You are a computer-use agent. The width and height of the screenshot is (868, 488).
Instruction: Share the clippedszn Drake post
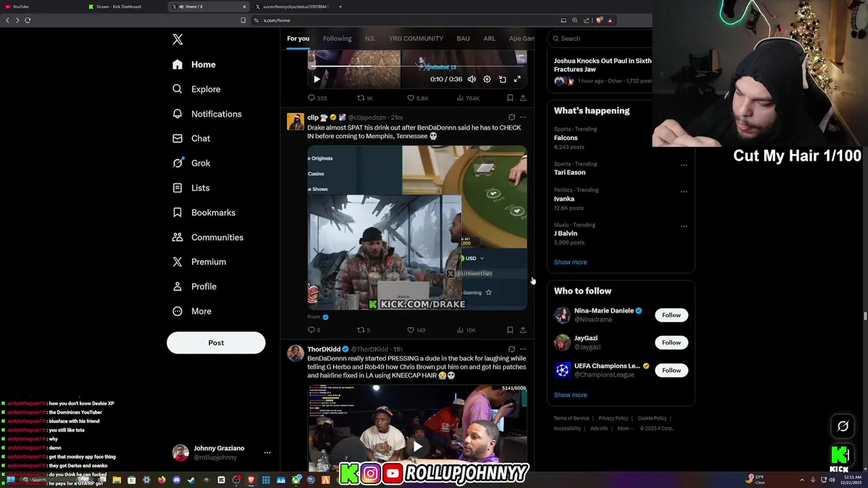[x=523, y=330]
